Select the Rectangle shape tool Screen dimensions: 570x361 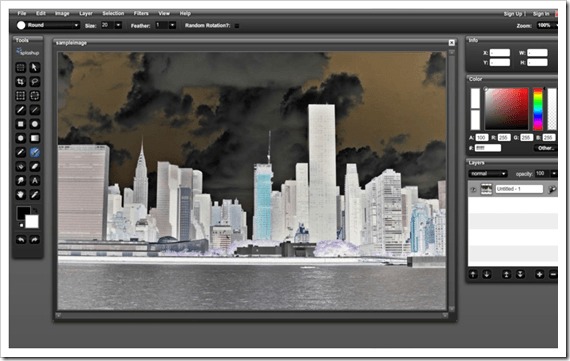pyautogui.click(x=21, y=124)
